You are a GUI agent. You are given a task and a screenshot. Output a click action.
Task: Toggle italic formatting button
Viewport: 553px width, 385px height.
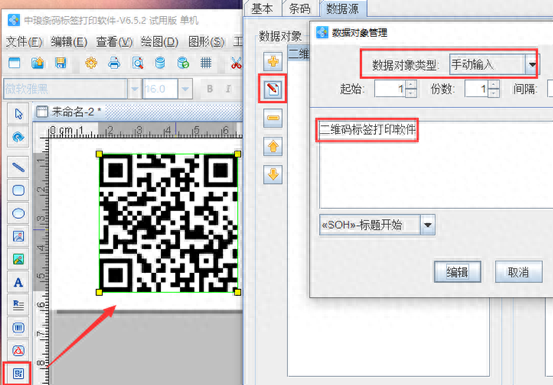(228, 89)
